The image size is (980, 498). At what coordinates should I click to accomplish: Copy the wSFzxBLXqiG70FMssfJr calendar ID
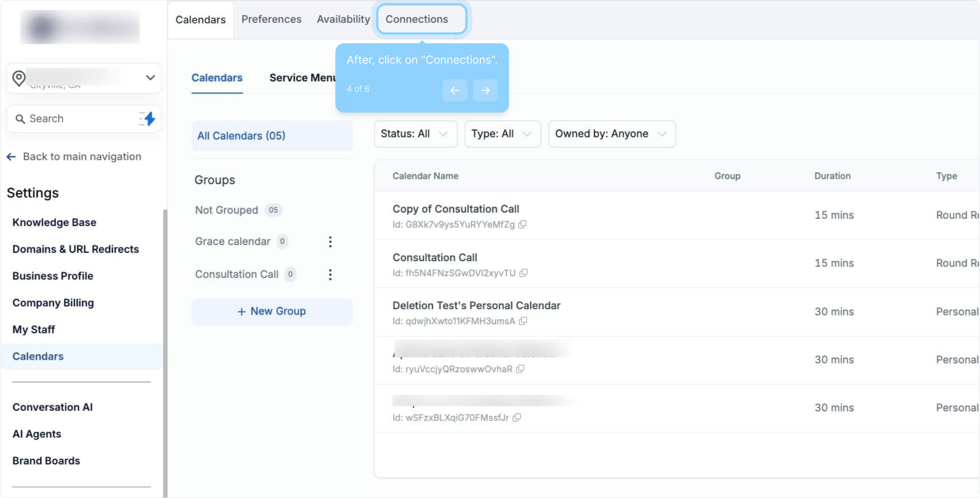pyautogui.click(x=517, y=417)
